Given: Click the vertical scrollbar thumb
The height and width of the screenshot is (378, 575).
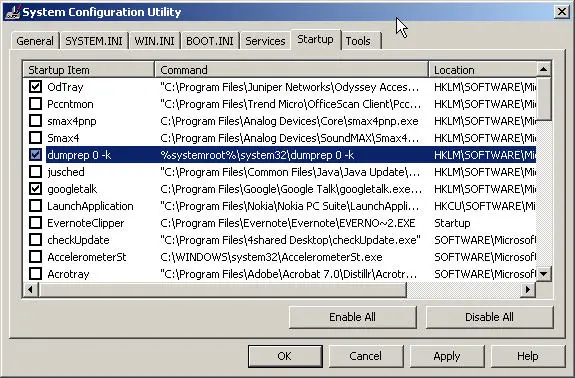Looking at the screenshot, I should 543,99.
